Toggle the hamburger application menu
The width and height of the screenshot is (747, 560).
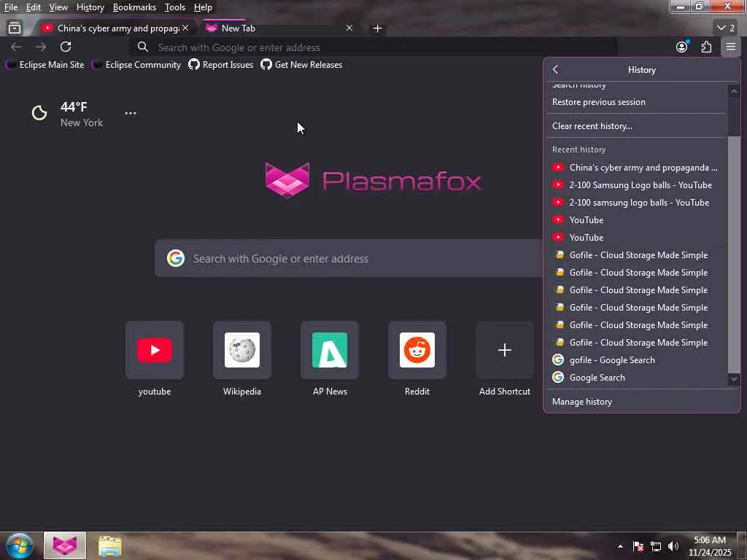(731, 47)
